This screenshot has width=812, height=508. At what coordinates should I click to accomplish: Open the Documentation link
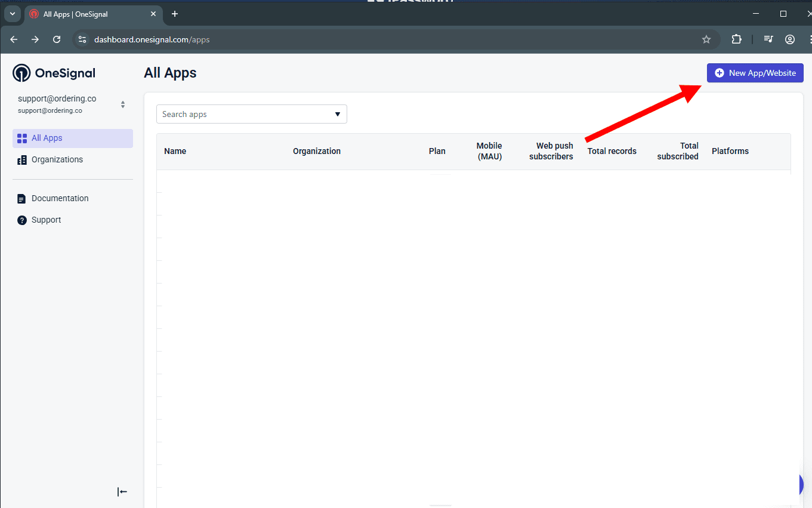(60, 198)
